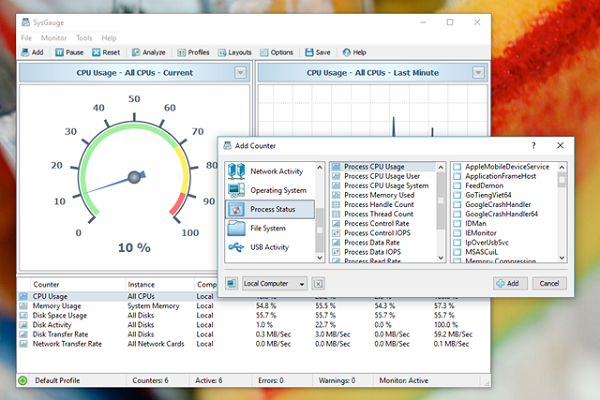This screenshot has width=600, height=400.
Task: Select Process Memory Used in counter list
Action: [378, 195]
